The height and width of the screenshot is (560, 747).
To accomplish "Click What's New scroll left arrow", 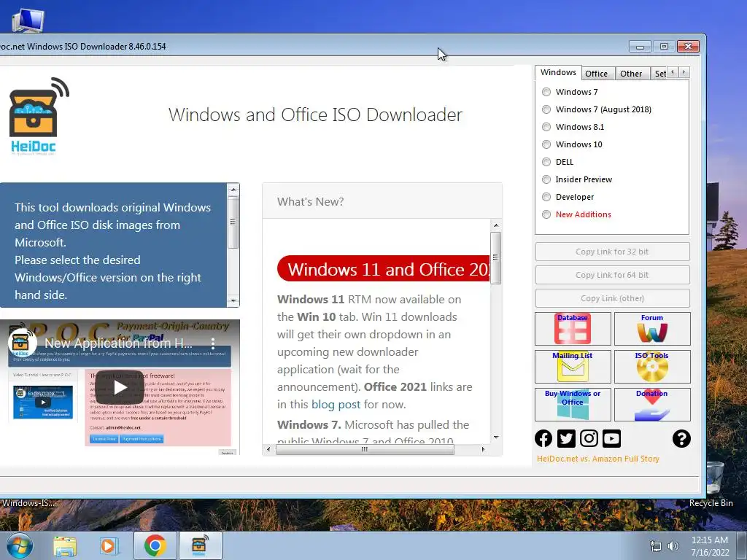I will pos(268,449).
